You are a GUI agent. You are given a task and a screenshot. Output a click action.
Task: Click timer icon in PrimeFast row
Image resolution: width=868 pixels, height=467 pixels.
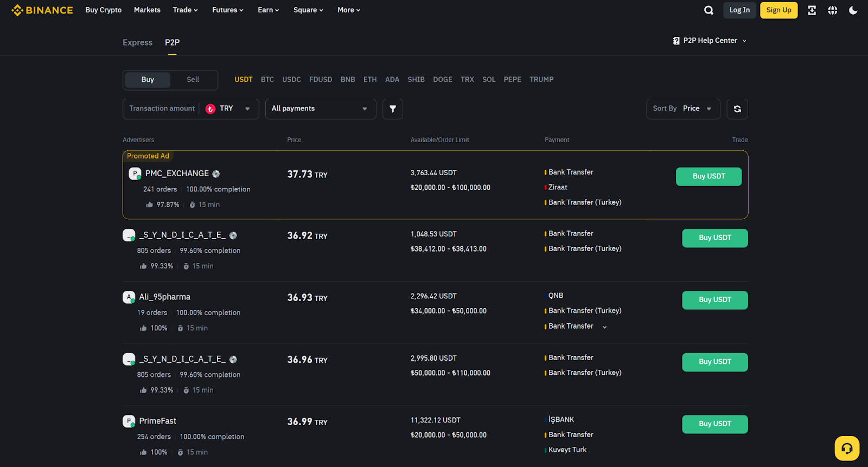[180, 452]
